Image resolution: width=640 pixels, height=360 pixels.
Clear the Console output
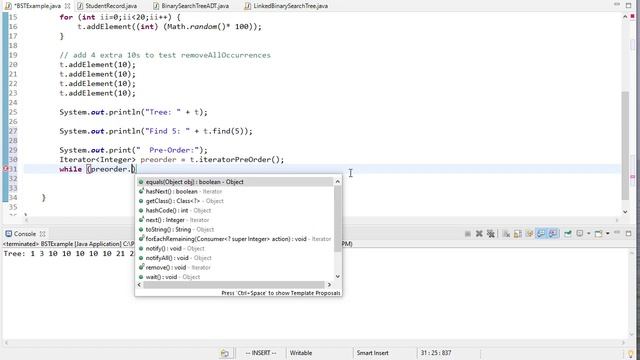click(506, 234)
